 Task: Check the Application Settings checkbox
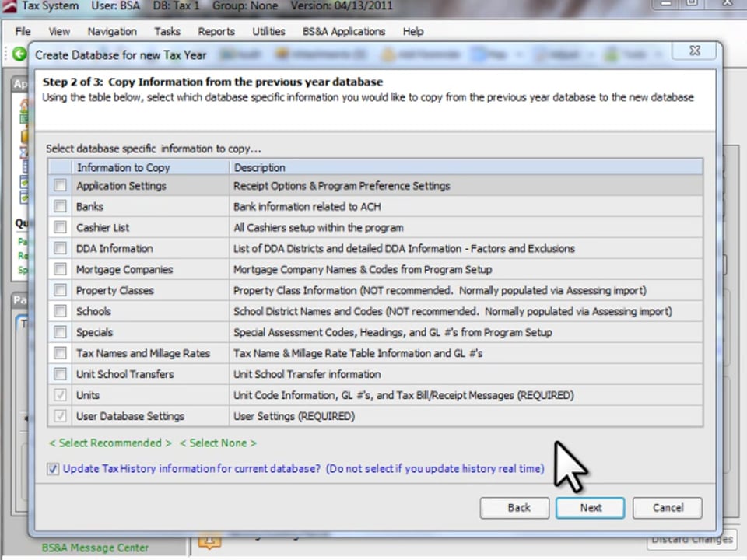pyautogui.click(x=60, y=185)
